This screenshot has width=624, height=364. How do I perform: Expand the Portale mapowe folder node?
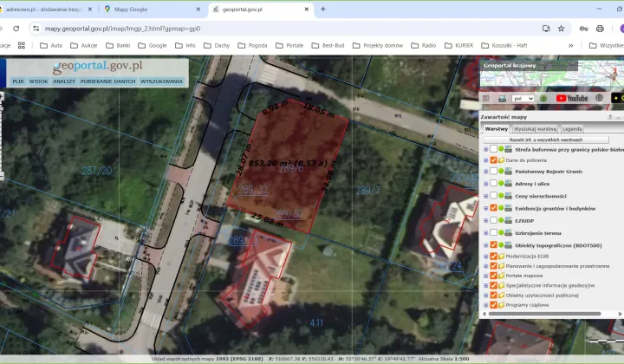click(485, 275)
